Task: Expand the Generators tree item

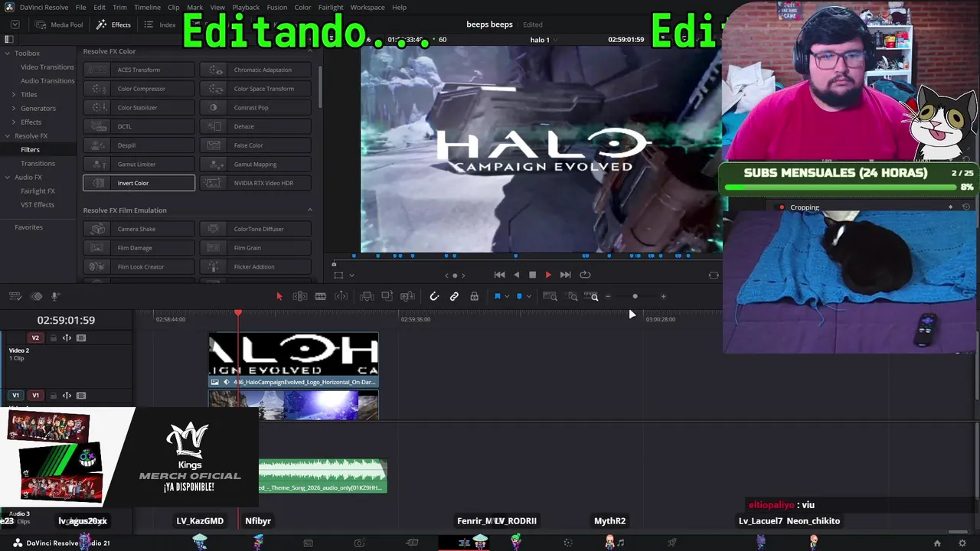Action: pos(14,108)
